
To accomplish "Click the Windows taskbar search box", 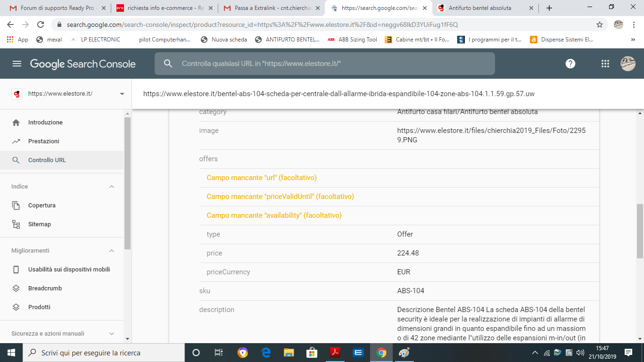I will point(104,353).
